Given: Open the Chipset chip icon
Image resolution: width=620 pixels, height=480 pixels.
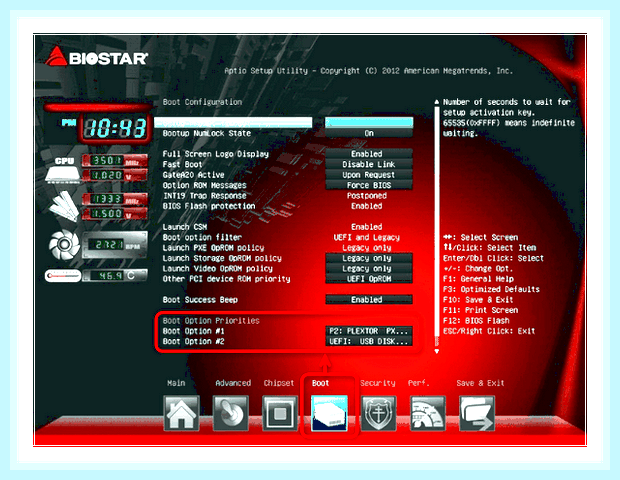Looking at the screenshot, I should [x=280, y=413].
